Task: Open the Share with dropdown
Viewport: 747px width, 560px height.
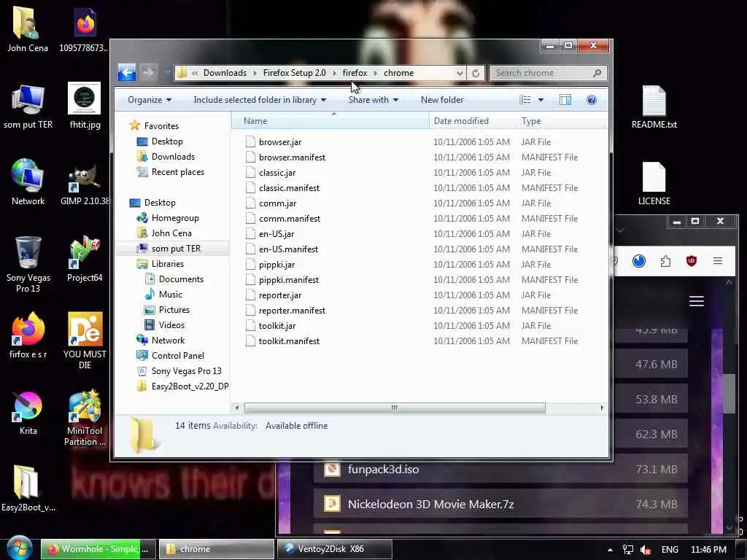Action: (373, 100)
